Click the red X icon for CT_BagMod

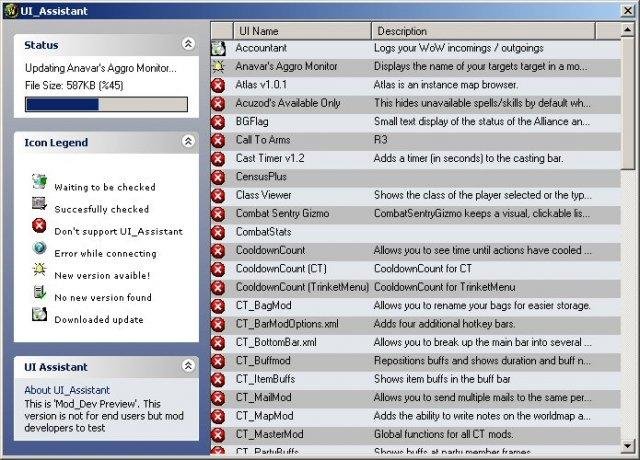(x=218, y=306)
